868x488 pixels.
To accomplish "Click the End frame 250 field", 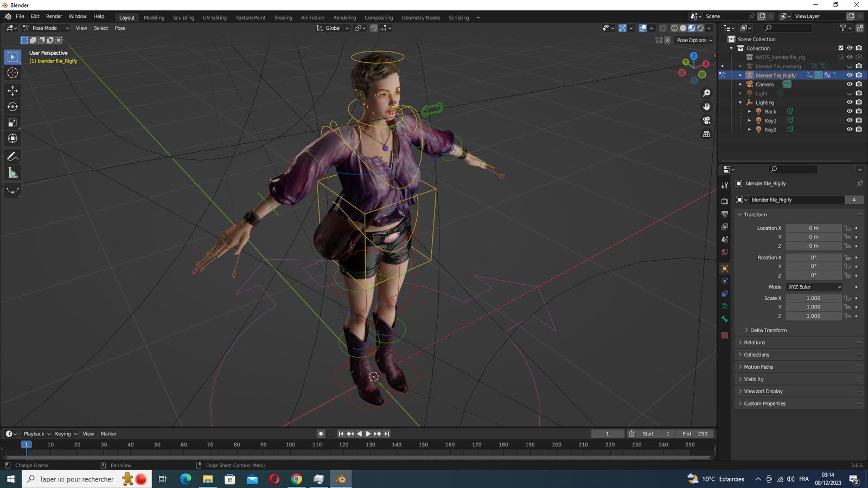I will [x=695, y=434].
